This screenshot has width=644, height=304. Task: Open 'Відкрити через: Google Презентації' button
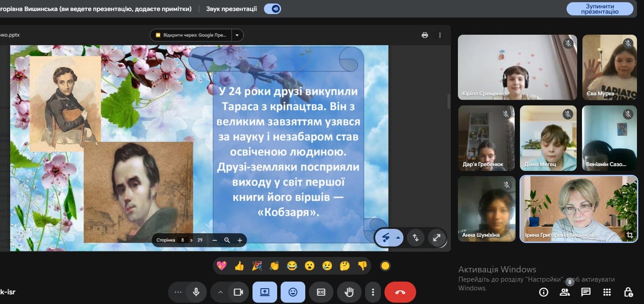click(x=190, y=35)
